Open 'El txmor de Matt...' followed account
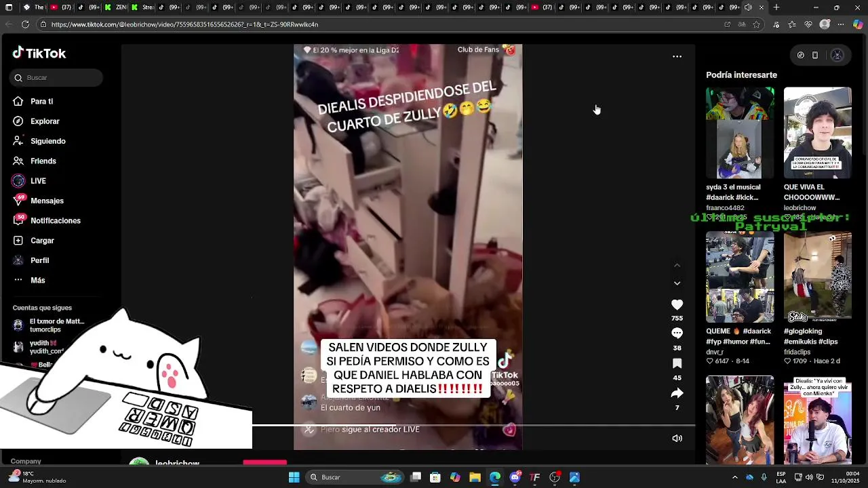The width and height of the screenshot is (868, 488). [49, 325]
